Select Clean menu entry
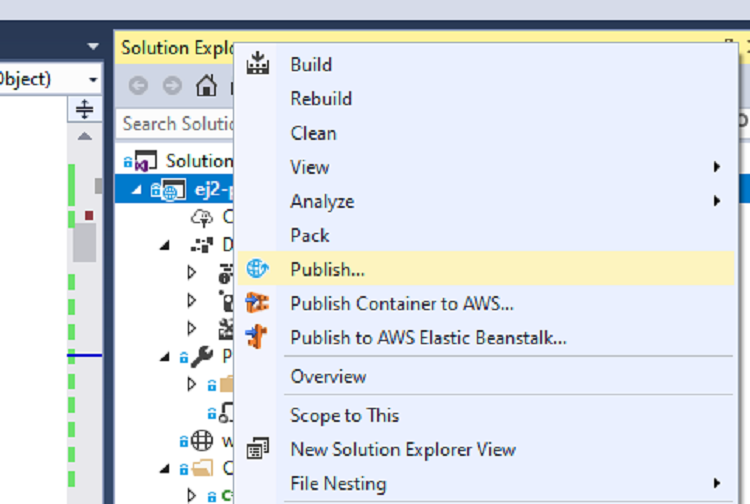The width and height of the screenshot is (750, 504). pyautogui.click(x=485, y=133)
